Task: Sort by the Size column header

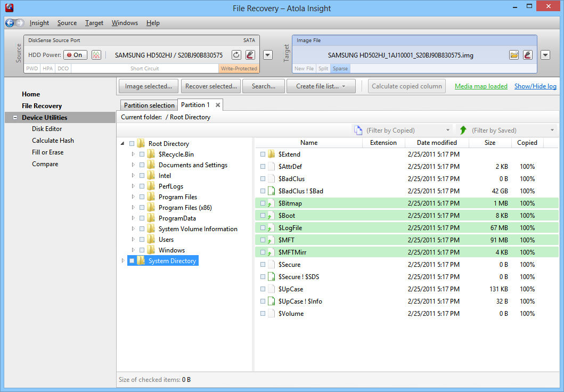Action: tap(490, 143)
